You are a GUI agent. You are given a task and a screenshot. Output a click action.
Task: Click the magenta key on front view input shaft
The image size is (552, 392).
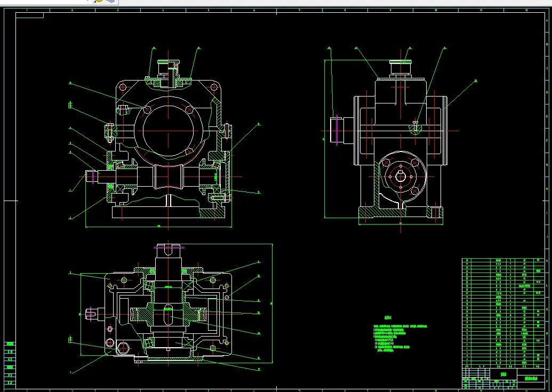pyautogui.click(x=93, y=177)
